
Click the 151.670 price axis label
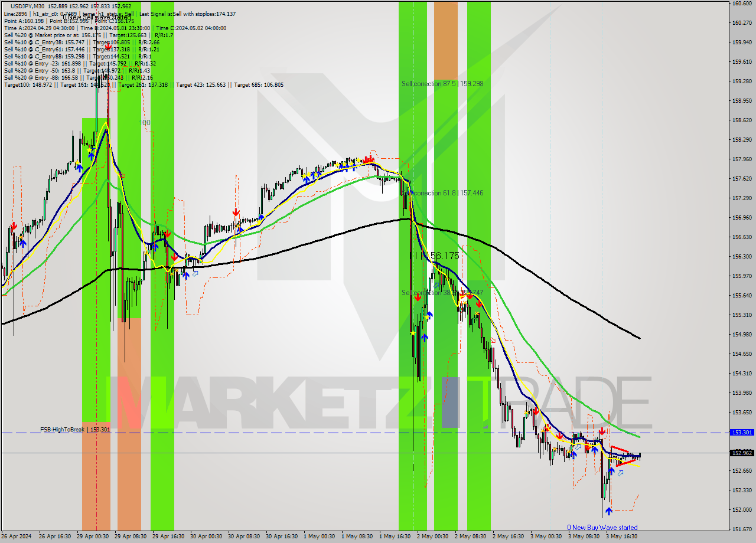coord(742,529)
